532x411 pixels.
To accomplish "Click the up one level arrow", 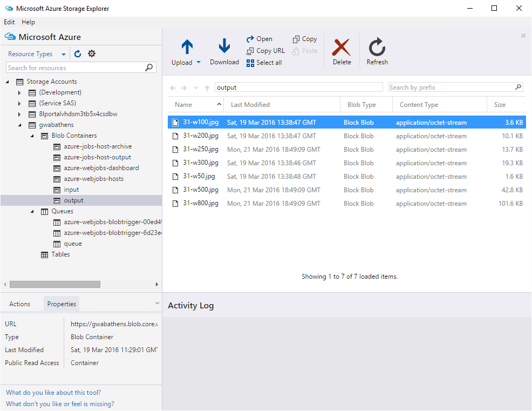I will (x=207, y=88).
